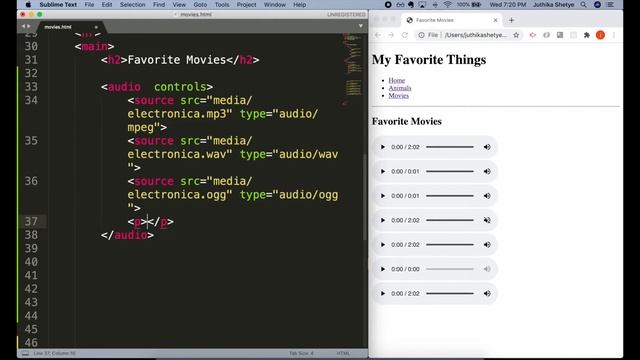Image resolution: width=640 pixels, height=360 pixels.
Task: Jump using the Sublime minimap
Action: (351, 69)
